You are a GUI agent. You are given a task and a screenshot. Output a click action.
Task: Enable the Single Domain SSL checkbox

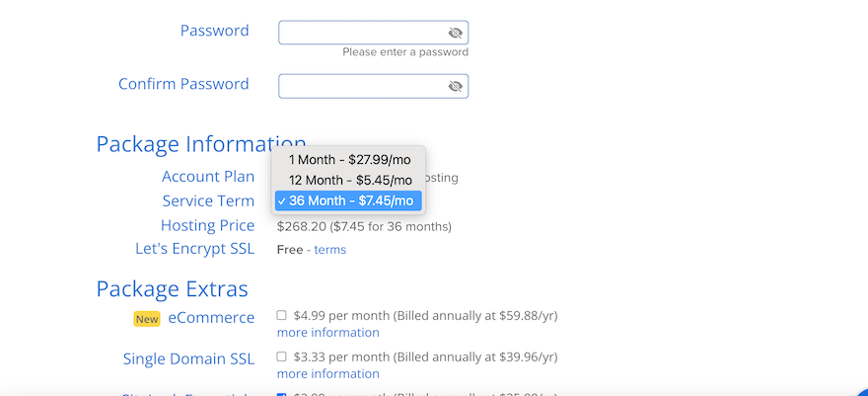click(281, 356)
